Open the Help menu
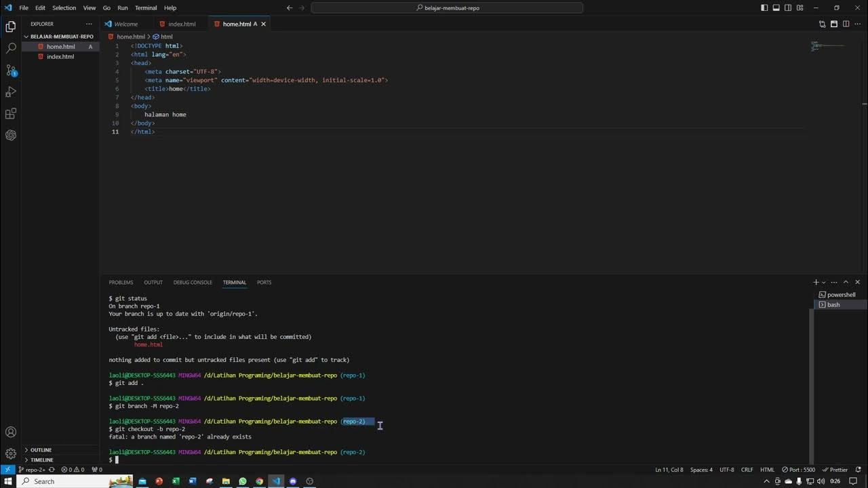Viewport: 868px width, 488px height. click(x=170, y=8)
